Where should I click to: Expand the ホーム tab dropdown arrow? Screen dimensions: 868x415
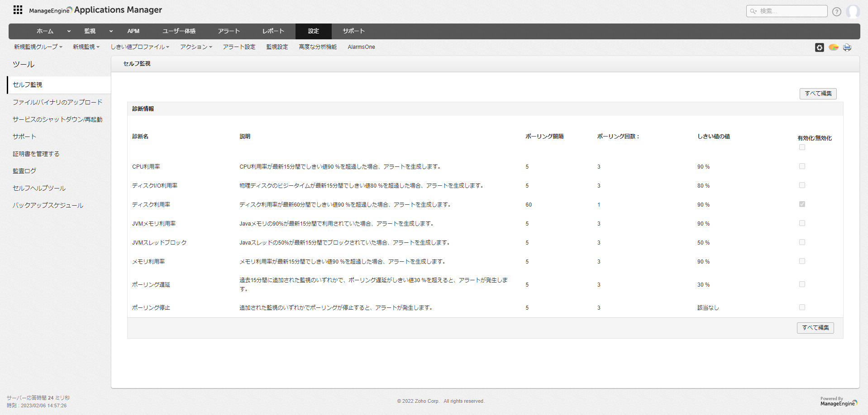(x=69, y=31)
